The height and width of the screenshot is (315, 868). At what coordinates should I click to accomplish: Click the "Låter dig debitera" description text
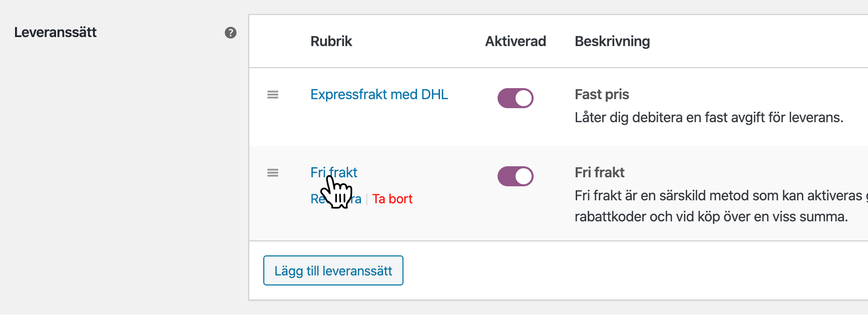708,118
